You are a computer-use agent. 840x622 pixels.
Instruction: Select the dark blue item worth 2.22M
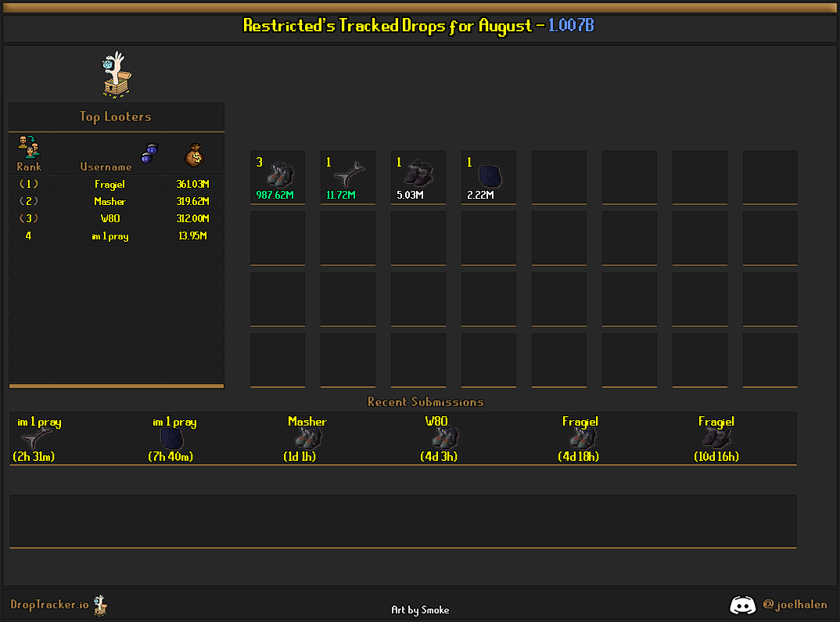(x=490, y=176)
